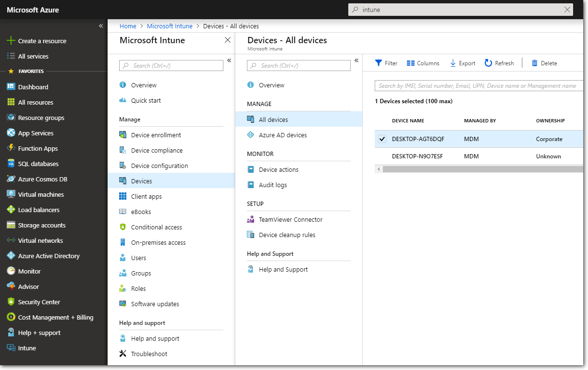Open Security Center in sidebar

coord(39,302)
